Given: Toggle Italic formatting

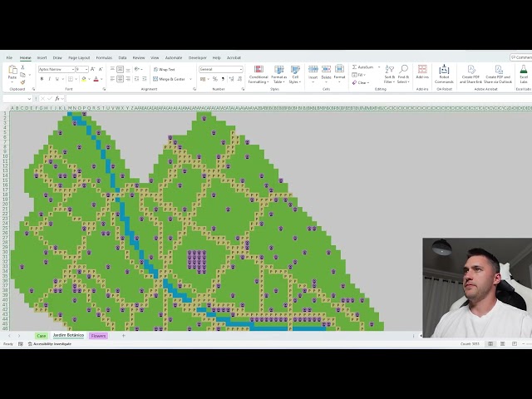Looking at the screenshot, I should click(49, 79).
